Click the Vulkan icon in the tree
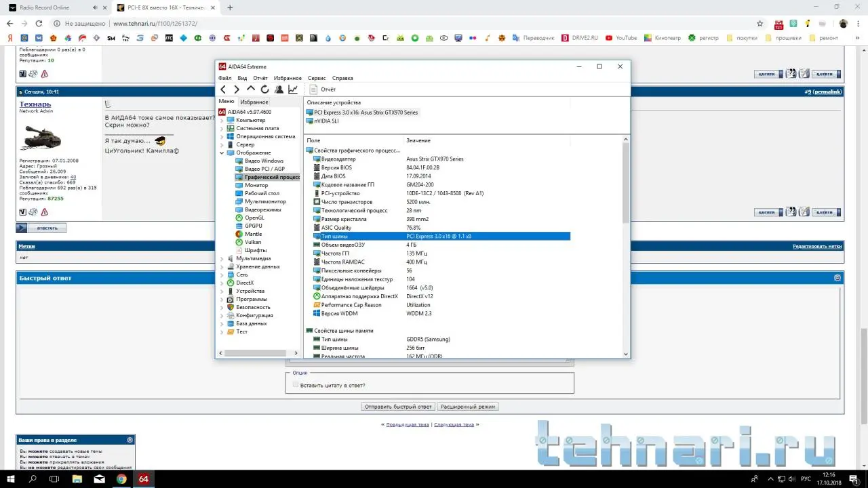 coord(239,242)
